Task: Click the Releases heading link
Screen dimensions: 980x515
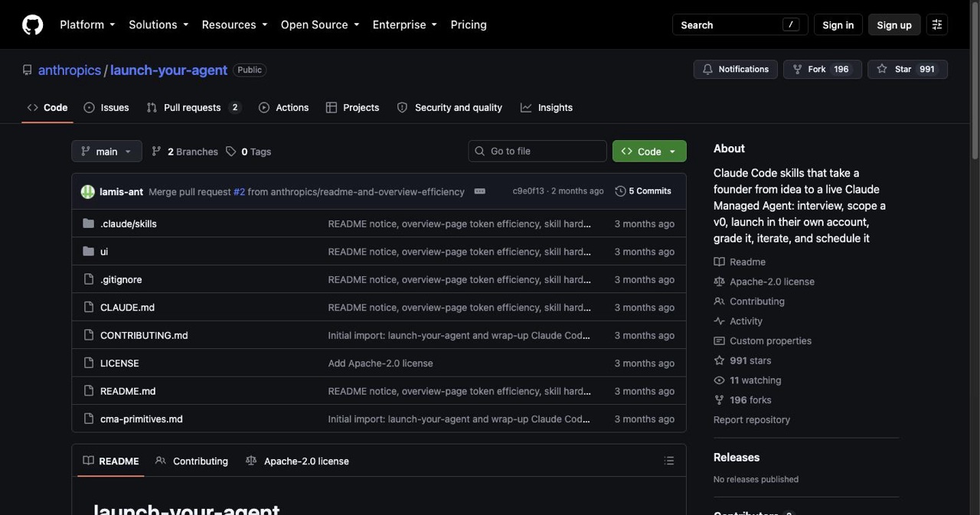Action: point(737,457)
